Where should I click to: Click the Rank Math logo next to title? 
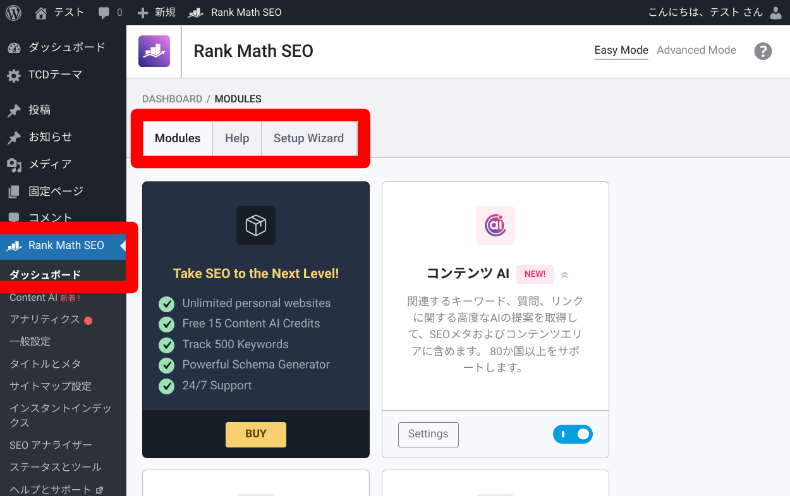[x=154, y=51]
